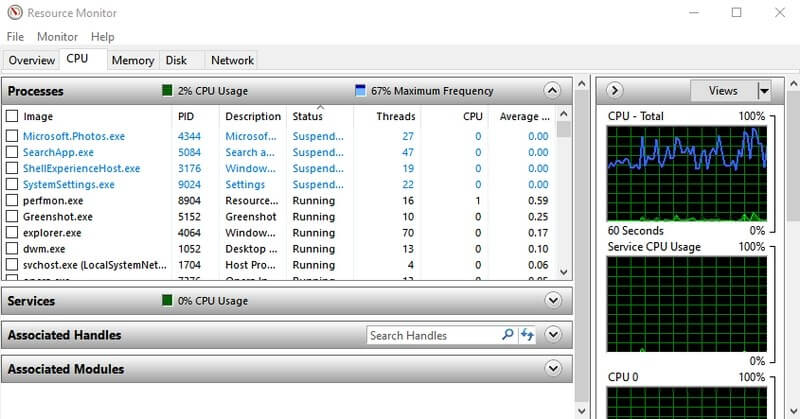Click the Resource Monitor app icon
Viewport: 800px width, 419px height.
tap(15, 12)
